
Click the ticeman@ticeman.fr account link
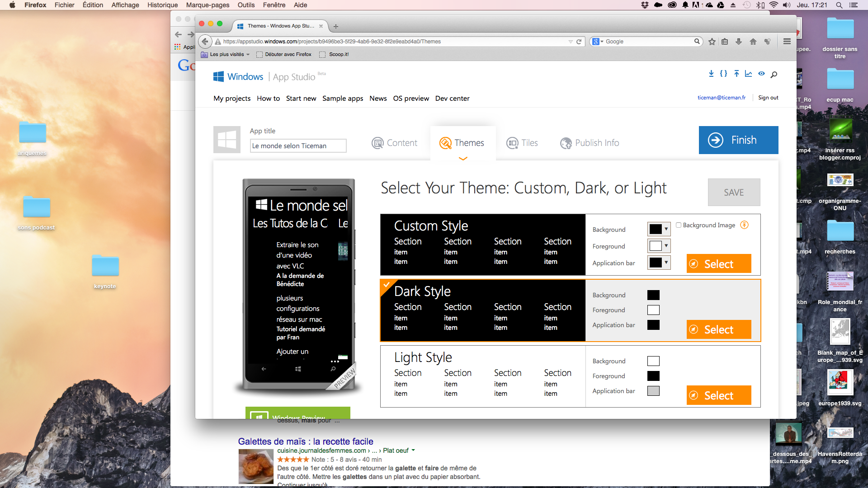(722, 98)
